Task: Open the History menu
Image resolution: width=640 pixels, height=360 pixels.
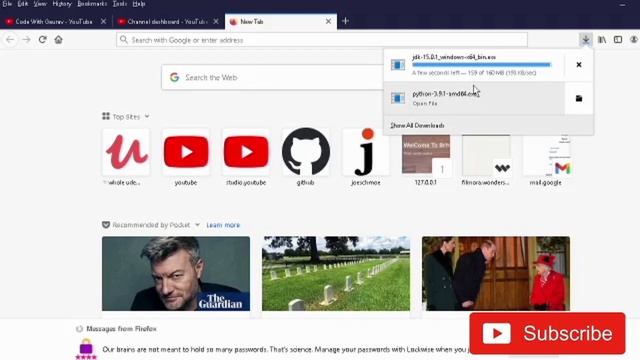Action: [62, 4]
